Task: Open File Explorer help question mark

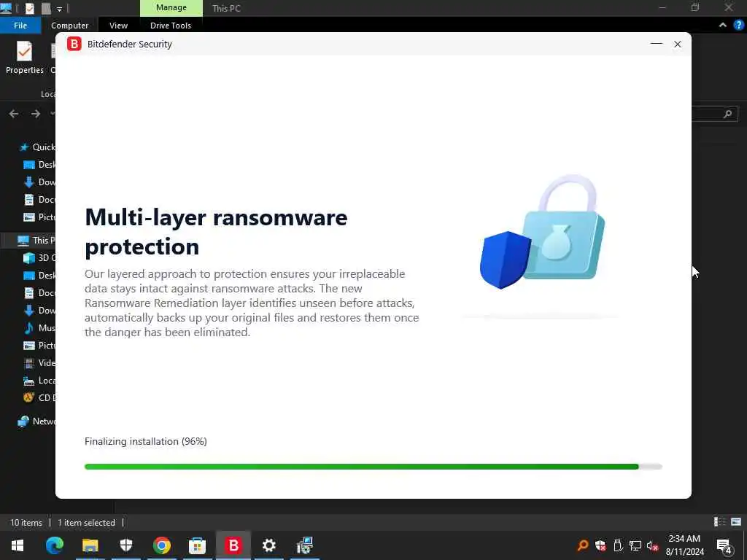Action: tap(739, 25)
